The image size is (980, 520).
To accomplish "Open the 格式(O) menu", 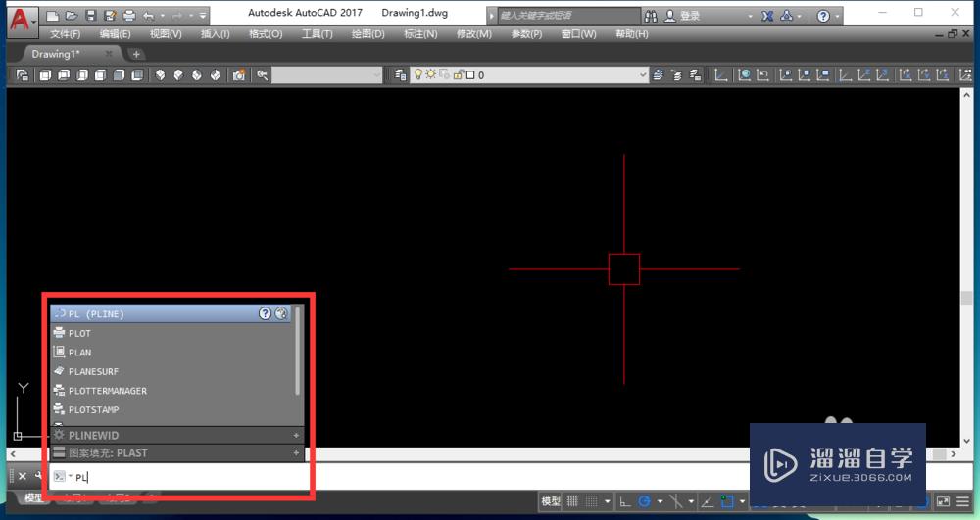I will (x=266, y=33).
